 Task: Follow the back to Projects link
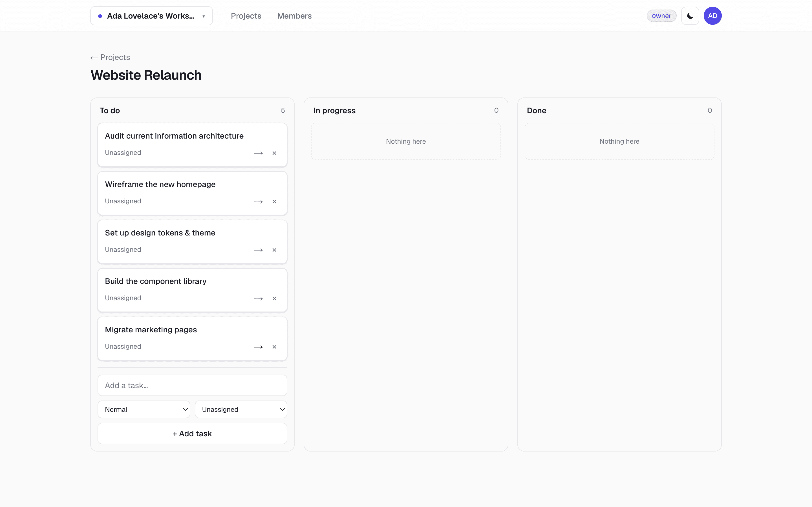[110, 57]
